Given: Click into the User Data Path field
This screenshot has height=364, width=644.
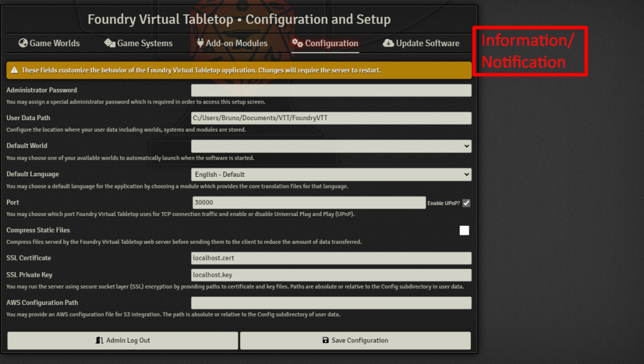Looking at the screenshot, I should click(331, 118).
